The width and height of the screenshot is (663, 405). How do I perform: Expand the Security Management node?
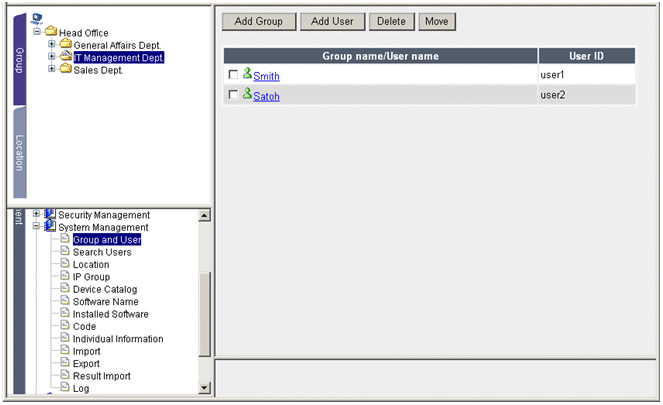click(x=36, y=214)
